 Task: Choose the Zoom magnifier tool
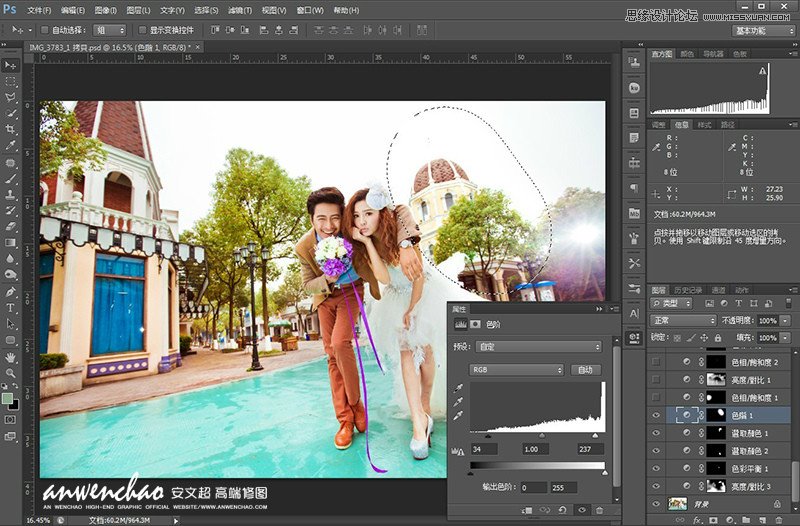point(11,372)
